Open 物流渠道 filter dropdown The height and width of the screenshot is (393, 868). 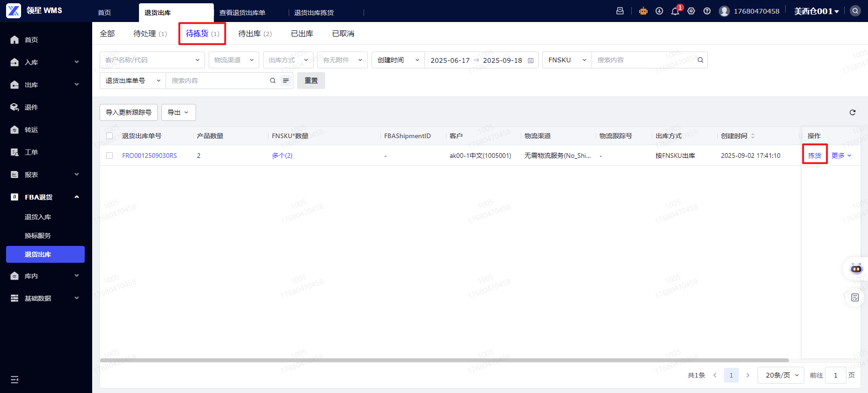[233, 60]
